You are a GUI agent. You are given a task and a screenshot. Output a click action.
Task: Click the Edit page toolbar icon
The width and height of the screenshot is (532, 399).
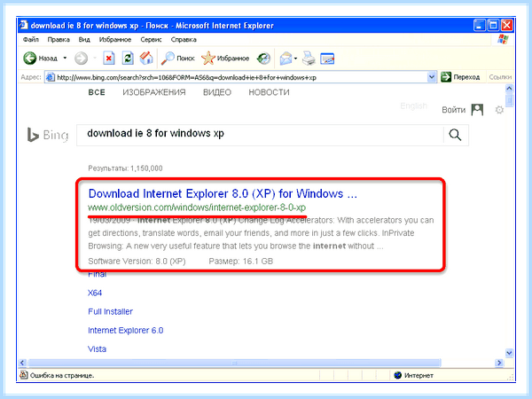(327, 59)
